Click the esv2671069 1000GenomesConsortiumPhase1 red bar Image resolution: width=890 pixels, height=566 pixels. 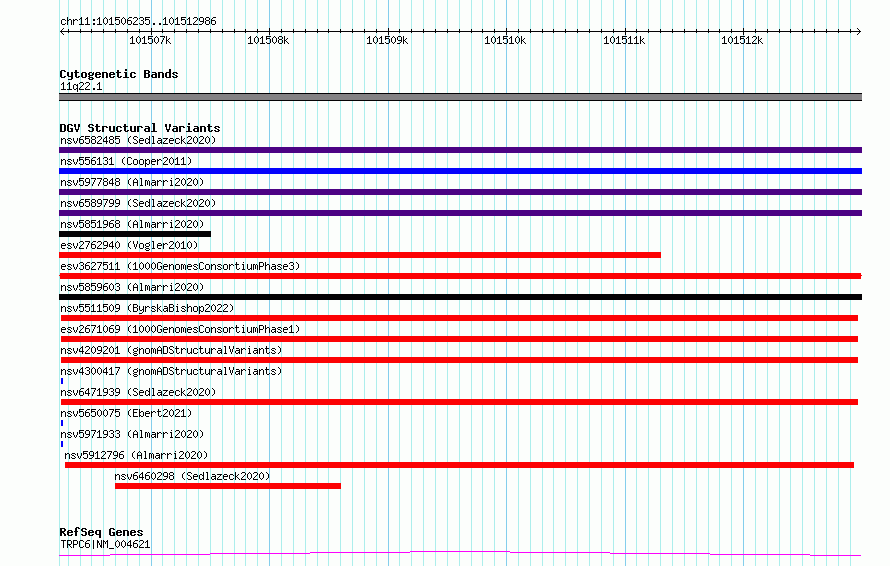(459, 339)
